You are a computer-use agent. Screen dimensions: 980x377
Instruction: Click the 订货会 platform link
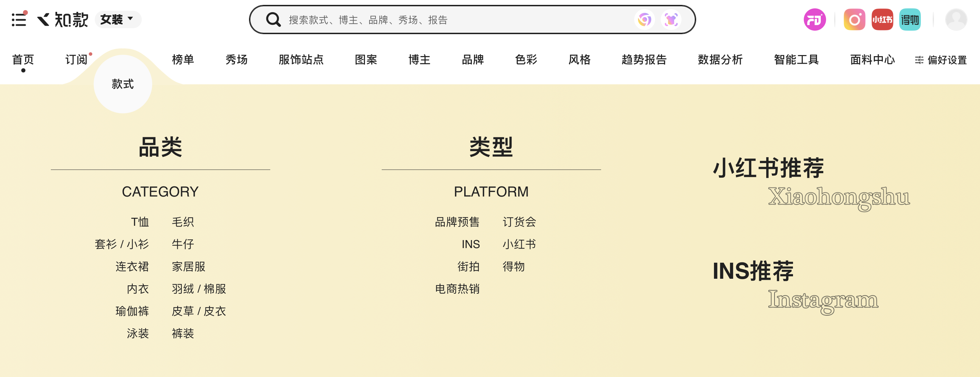(519, 222)
